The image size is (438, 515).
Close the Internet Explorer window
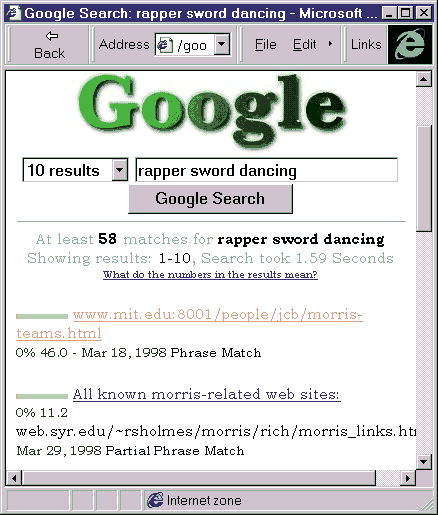(424, 13)
